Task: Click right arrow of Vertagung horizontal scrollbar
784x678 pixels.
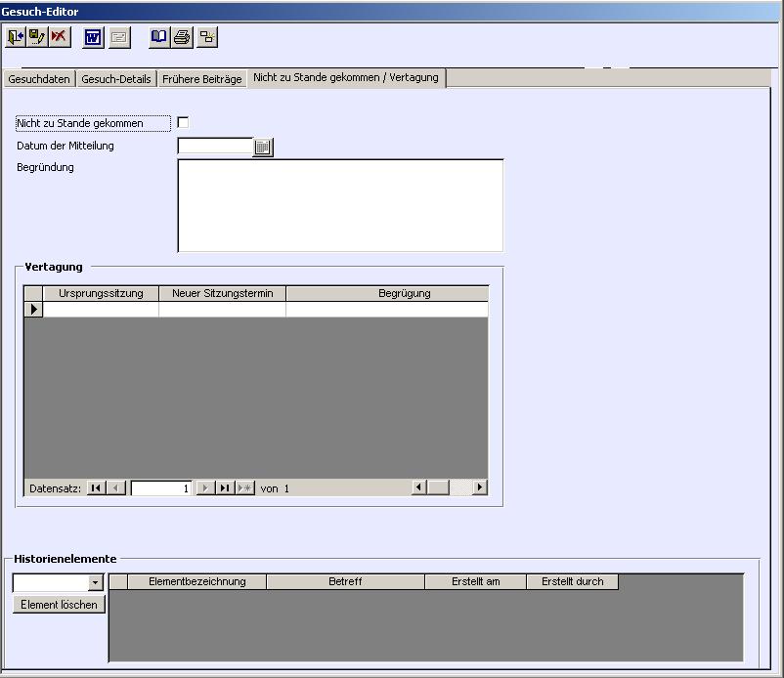Action: point(480,487)
